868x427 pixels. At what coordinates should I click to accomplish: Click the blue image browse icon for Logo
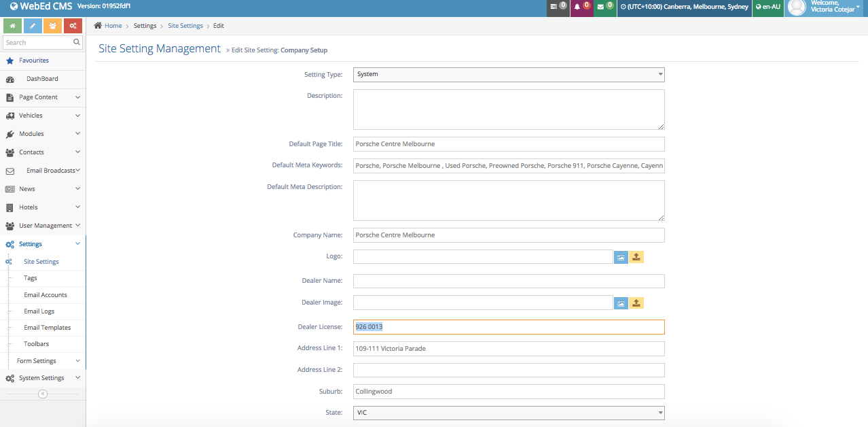(x=621, y=257)
